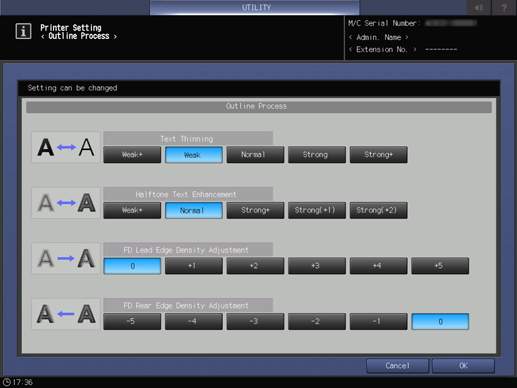Select -2 for FD Rear Edge Density
Screen dimensions: 517x388
click(x=317, y=321)
